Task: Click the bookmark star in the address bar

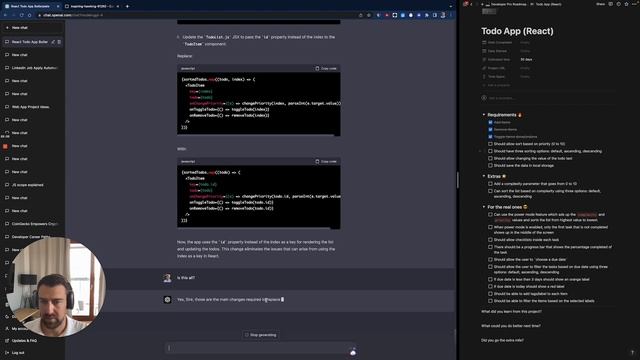Action: coord(369,15)
